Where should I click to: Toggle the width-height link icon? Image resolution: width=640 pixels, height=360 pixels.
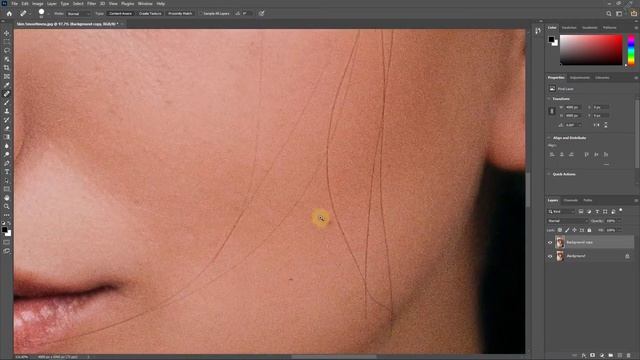(552, 111)
